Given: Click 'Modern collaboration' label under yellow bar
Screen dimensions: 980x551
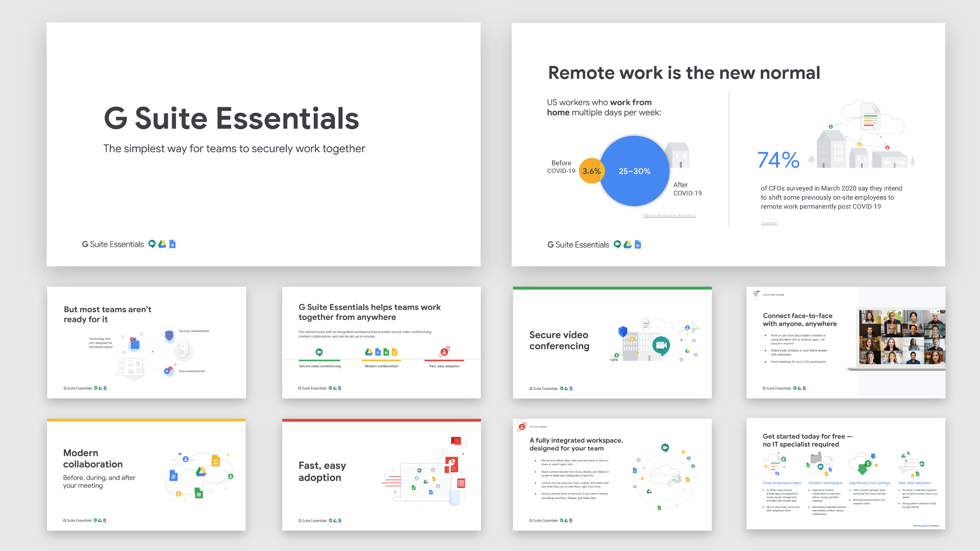Looking at the screenshot, I should 382,366.
